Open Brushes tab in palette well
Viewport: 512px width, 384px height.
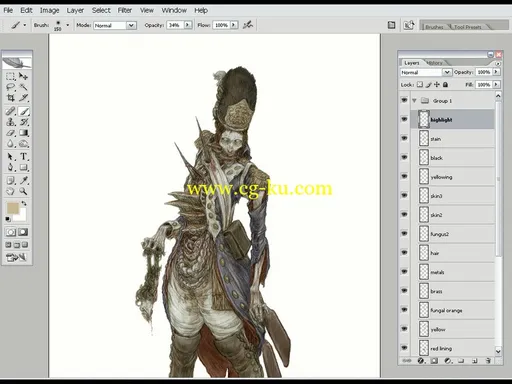coord(434,27)
